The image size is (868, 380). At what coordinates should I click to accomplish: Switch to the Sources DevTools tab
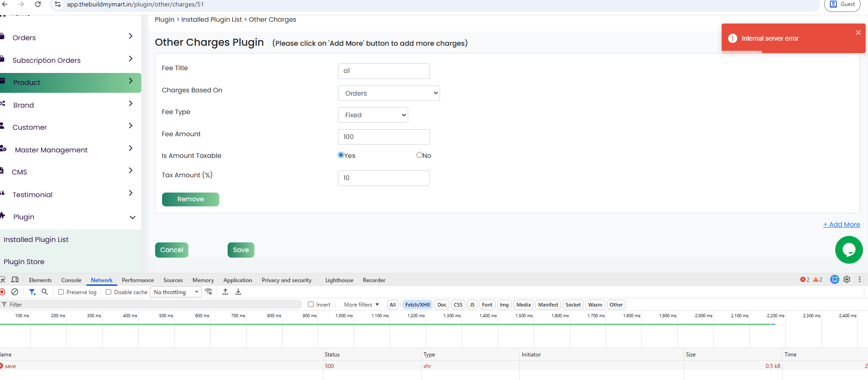point(173,280)
